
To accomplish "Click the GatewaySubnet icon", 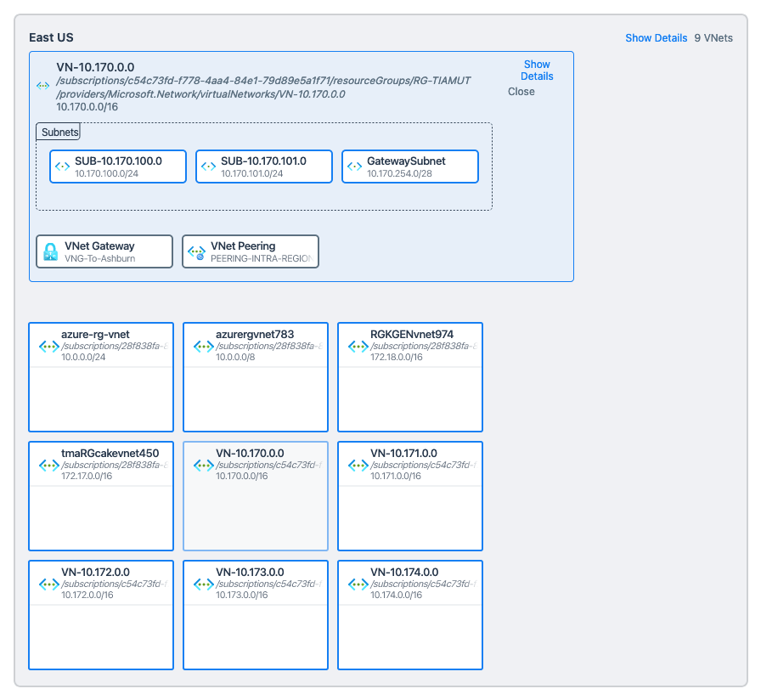I will point(354,167).
